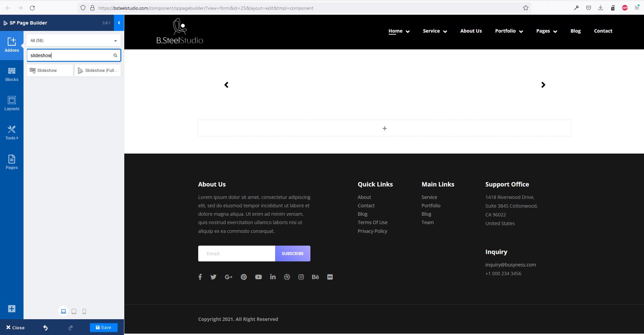
Task: Open the Tools panel
Action: coord(12,132)
